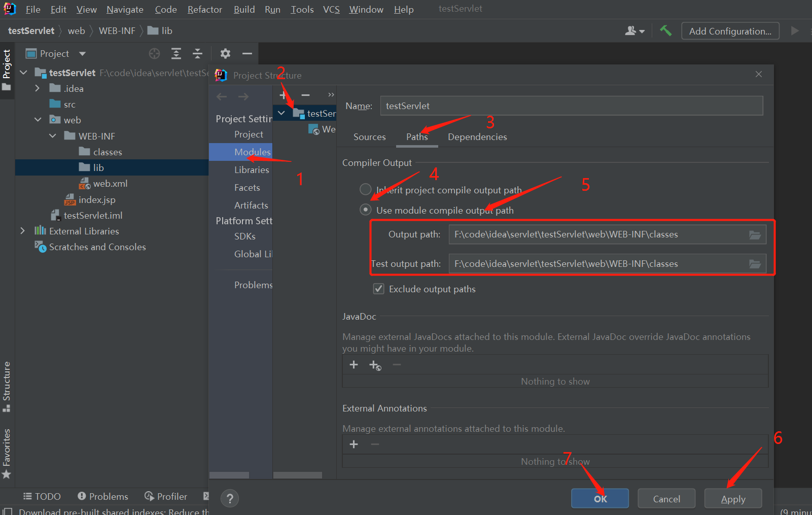Open help with question mark icon
The width and height of the screenshot is (812, 515).
click(230, 498)
